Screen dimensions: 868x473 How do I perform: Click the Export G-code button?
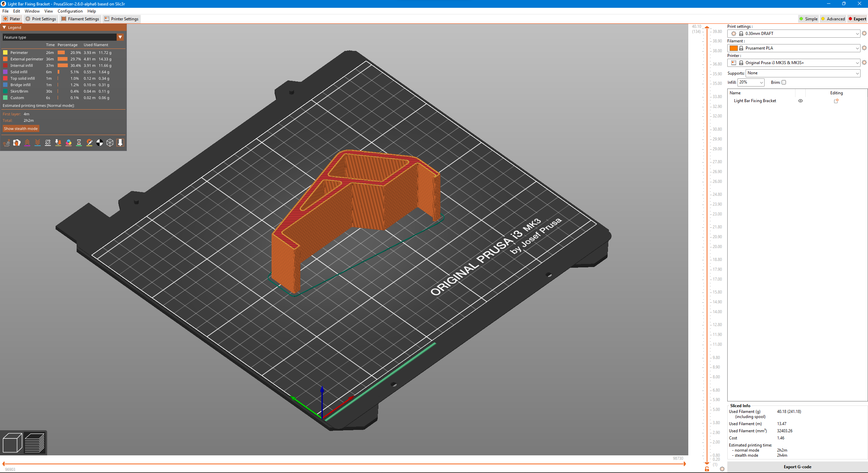tap(797, 467)
